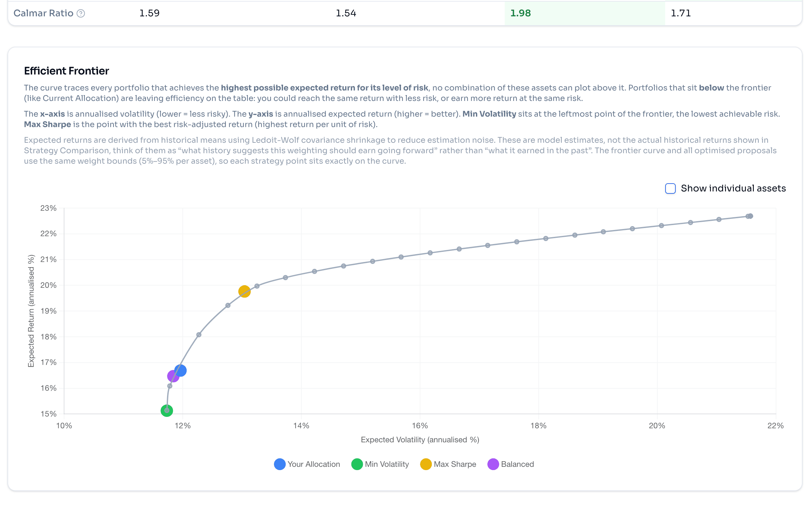Click the Your Allocation legend label
The image size is (812, 507).
[x=313, y=464]
